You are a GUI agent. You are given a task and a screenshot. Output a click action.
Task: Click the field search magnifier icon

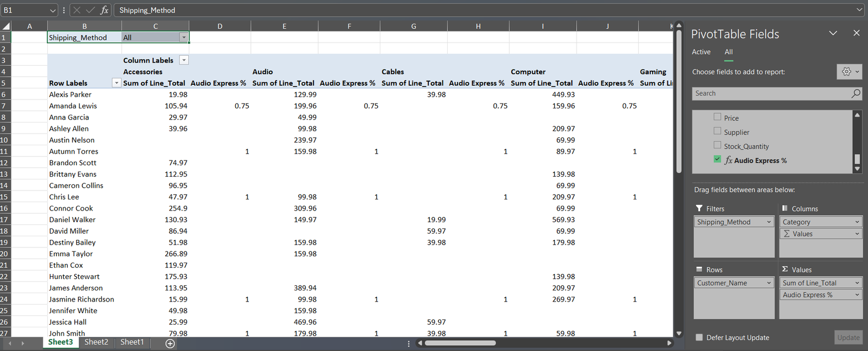tap(856, 93)
